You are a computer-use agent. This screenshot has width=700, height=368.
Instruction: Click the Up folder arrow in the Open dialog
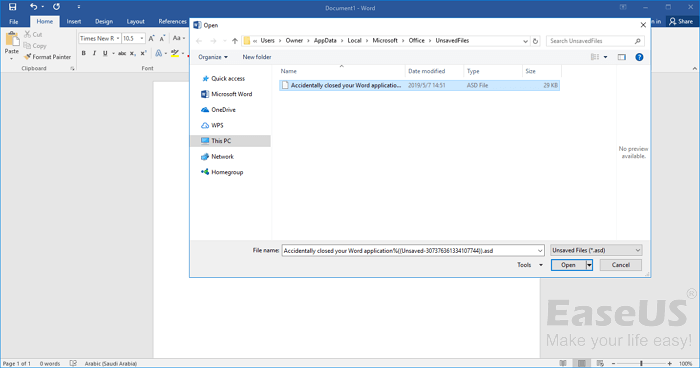coord(235,41)
